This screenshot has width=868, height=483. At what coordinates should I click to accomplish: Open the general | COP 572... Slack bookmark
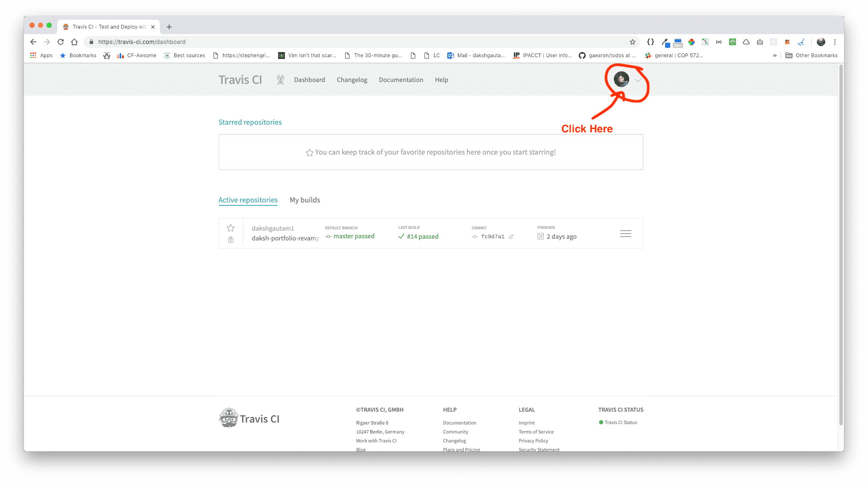[x=674, y=56]
